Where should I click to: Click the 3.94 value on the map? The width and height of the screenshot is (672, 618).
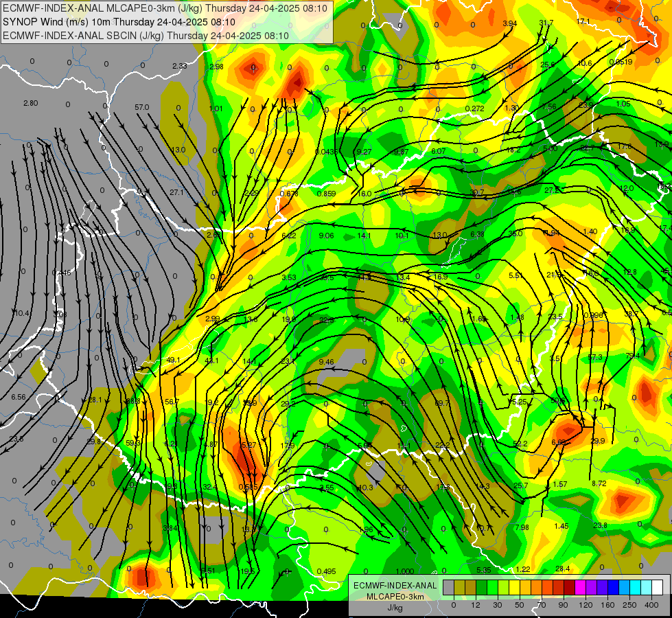[x=509, y=23]
